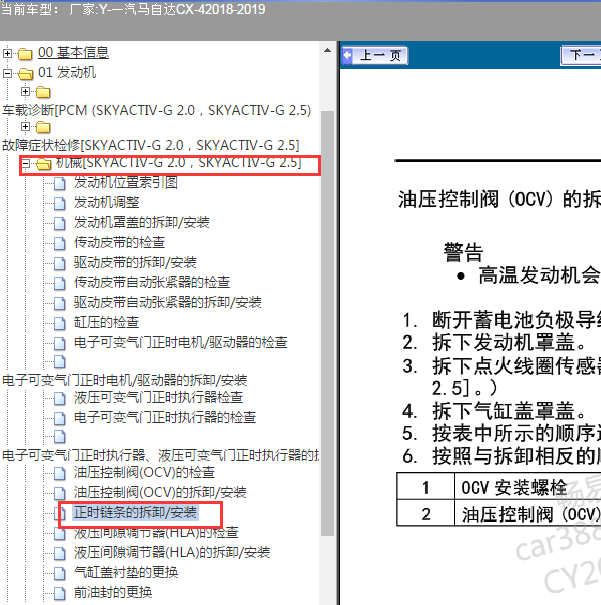Open 液压间隙调节器(HLA)的拆卸/安装 page
This screenshot has width=601, height=605.
(172, 553)
